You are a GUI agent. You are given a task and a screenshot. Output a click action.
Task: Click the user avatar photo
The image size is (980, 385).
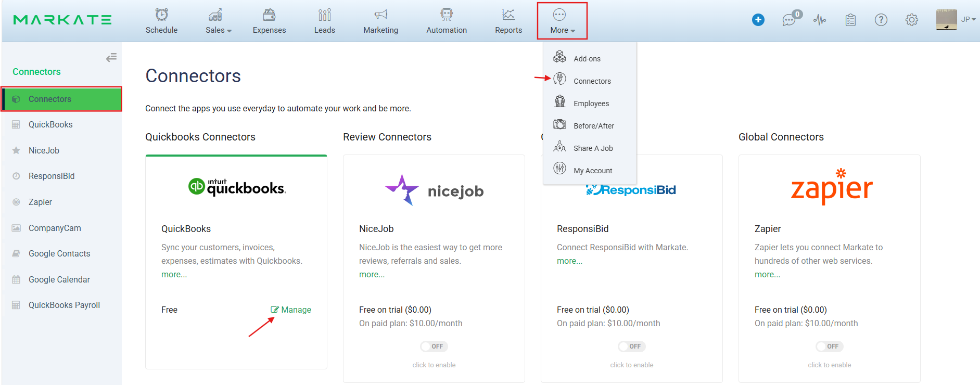946,20
